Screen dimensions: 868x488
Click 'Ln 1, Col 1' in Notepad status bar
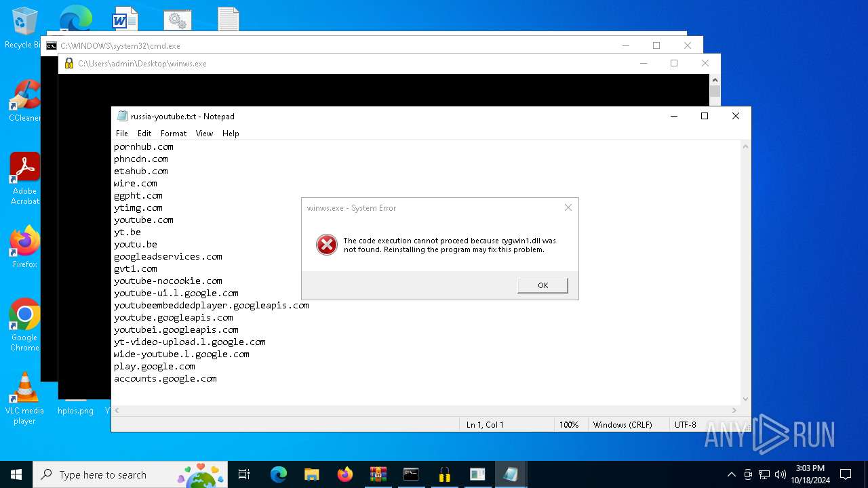pos(485,425)
